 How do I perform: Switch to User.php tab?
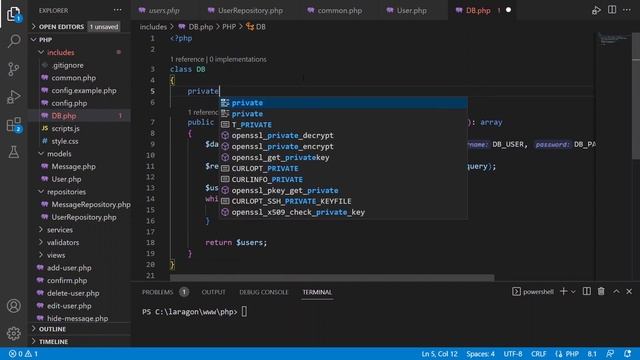click(x=411, y=10)
